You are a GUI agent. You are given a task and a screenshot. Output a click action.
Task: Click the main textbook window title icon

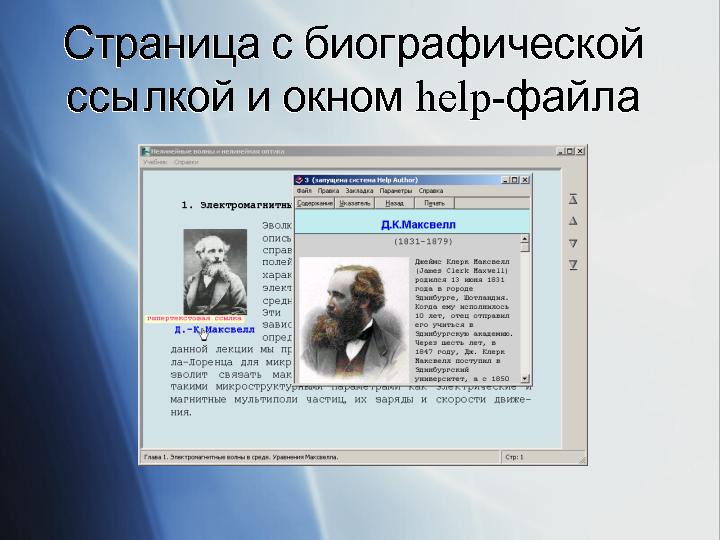(146, 151)
